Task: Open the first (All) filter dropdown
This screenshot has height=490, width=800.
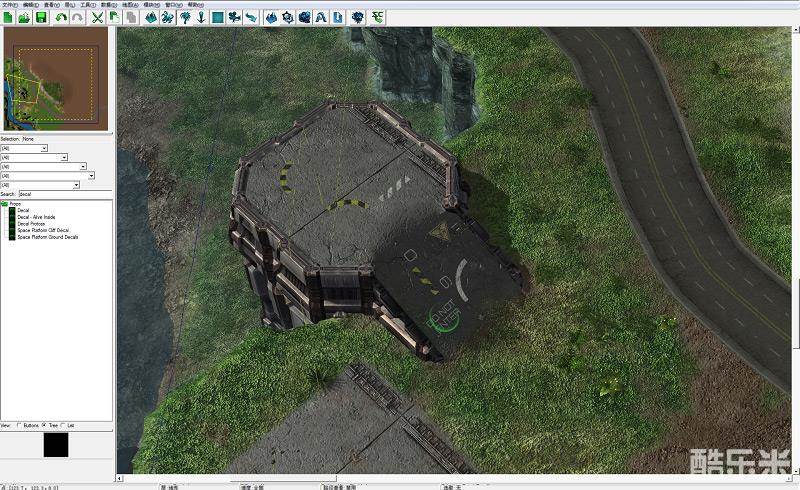Action: coord(44,148)
